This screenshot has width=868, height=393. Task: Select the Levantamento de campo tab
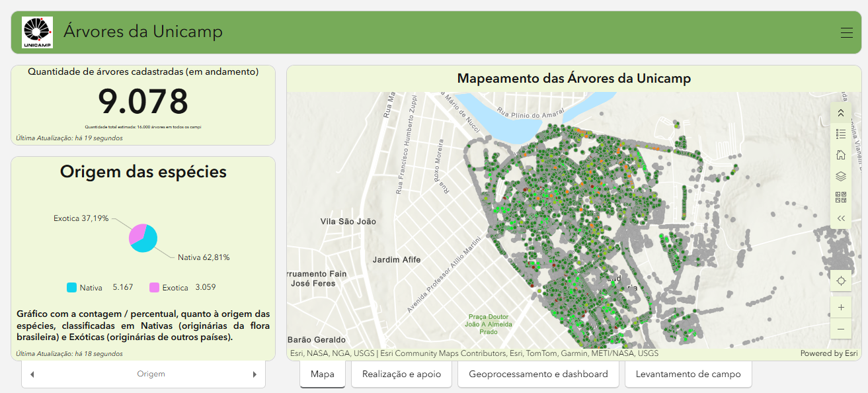click(688, 374)
